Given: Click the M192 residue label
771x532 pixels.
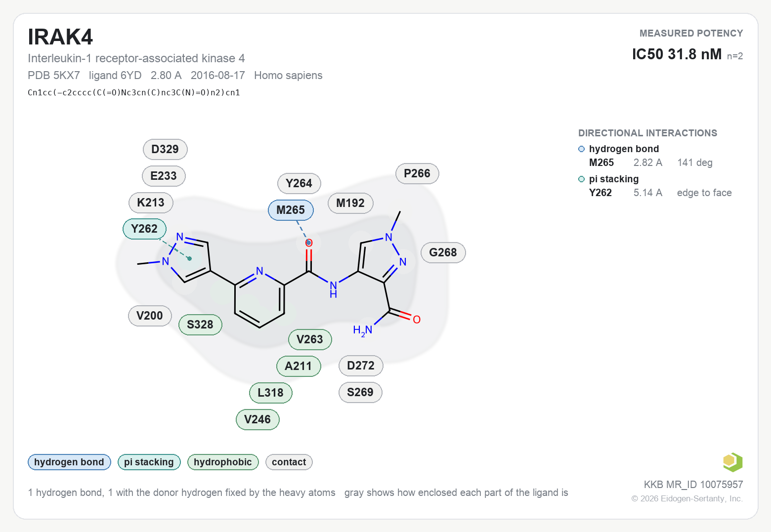Looking at the screenshot, I should pos(350,203).
